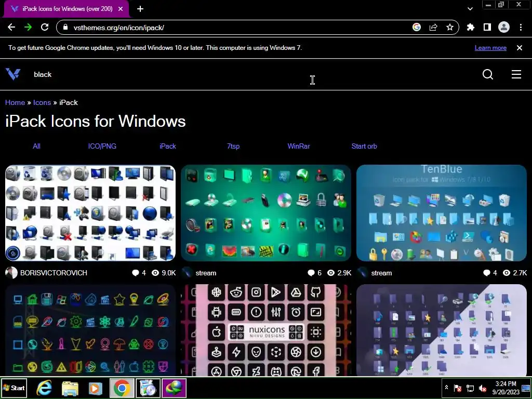The image size is (532, 399).
Task: Launch Internet Explorer from taskbar
Action: click(45, 388)
